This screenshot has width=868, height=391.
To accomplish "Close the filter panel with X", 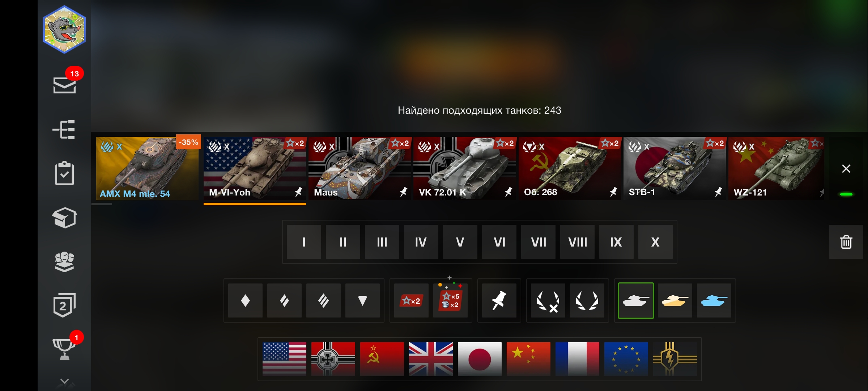I will [846, 169].
